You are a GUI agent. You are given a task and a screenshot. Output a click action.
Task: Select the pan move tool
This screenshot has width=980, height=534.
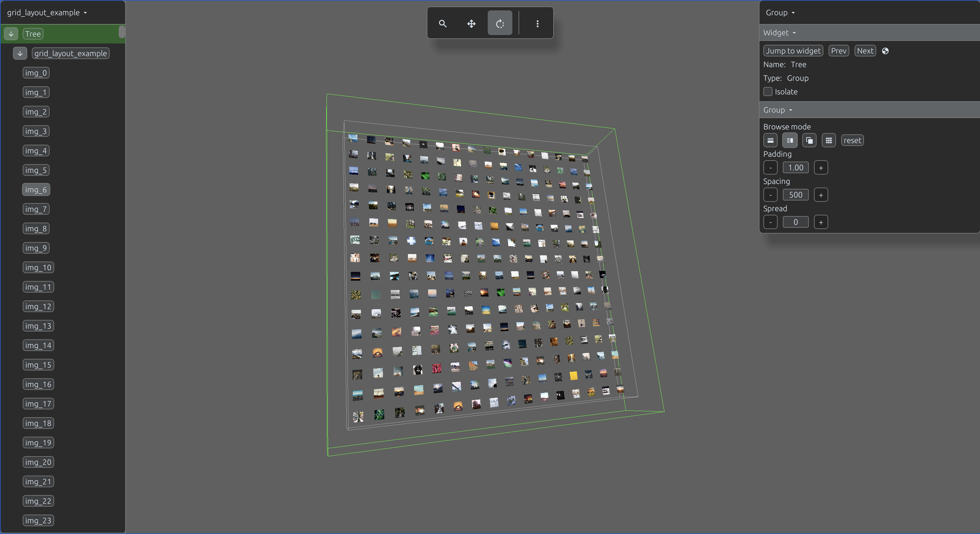click(x=472, y=24)
